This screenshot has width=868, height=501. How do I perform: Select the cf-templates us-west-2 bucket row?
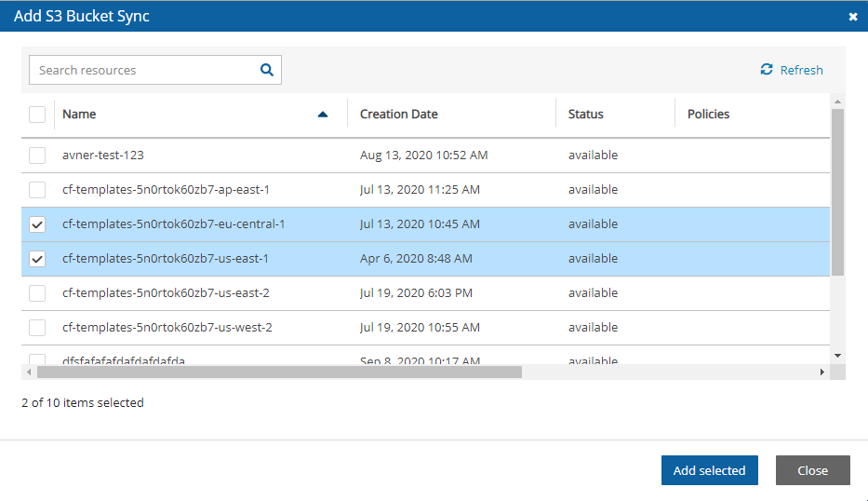pos(167,328)
